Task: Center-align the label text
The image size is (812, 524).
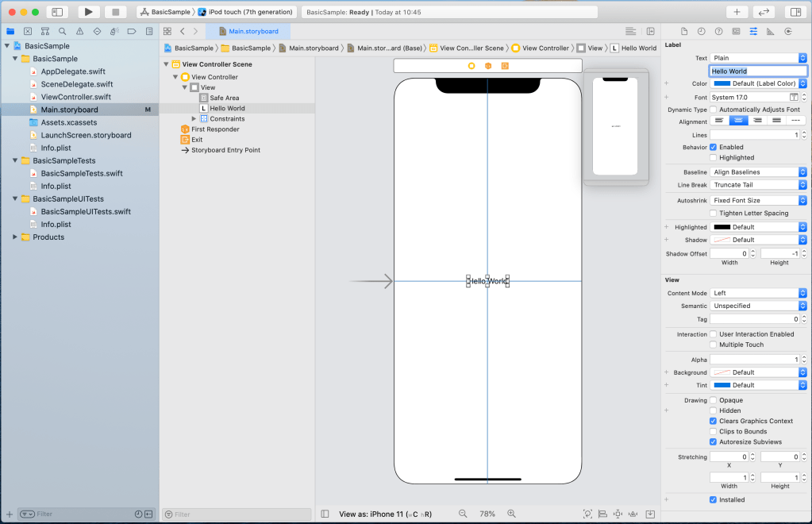Action: (738, 121)
